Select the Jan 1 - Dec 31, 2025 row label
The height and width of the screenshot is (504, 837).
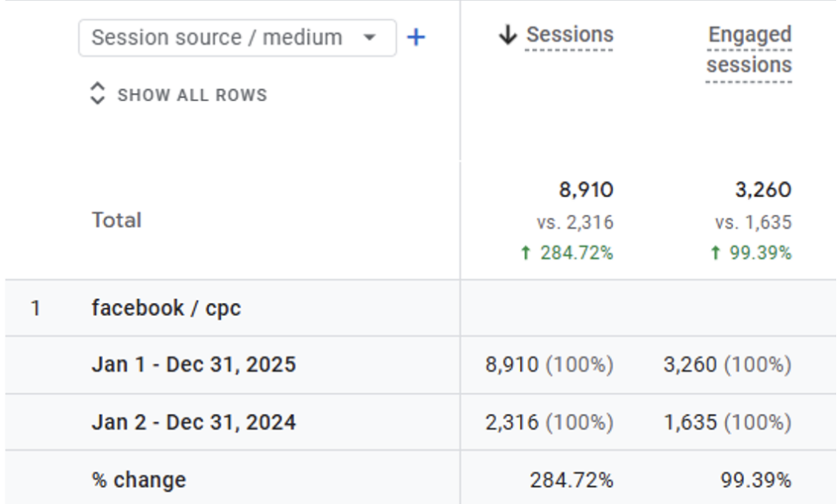(194, 364)
